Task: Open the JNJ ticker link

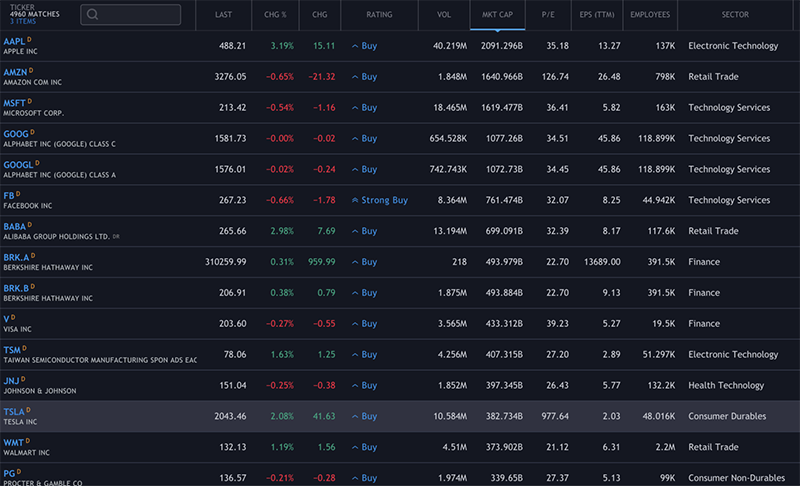Action: [x=11, y=381]
